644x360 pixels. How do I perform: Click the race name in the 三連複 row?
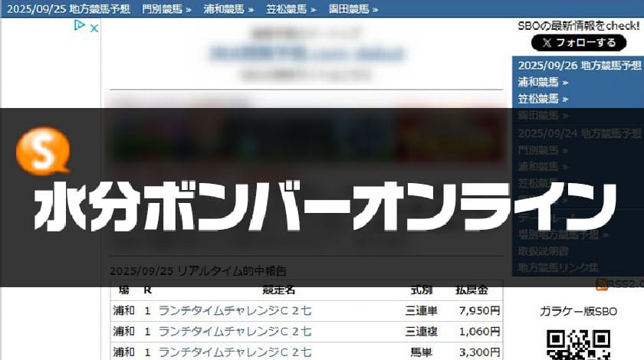coord(235,332)
